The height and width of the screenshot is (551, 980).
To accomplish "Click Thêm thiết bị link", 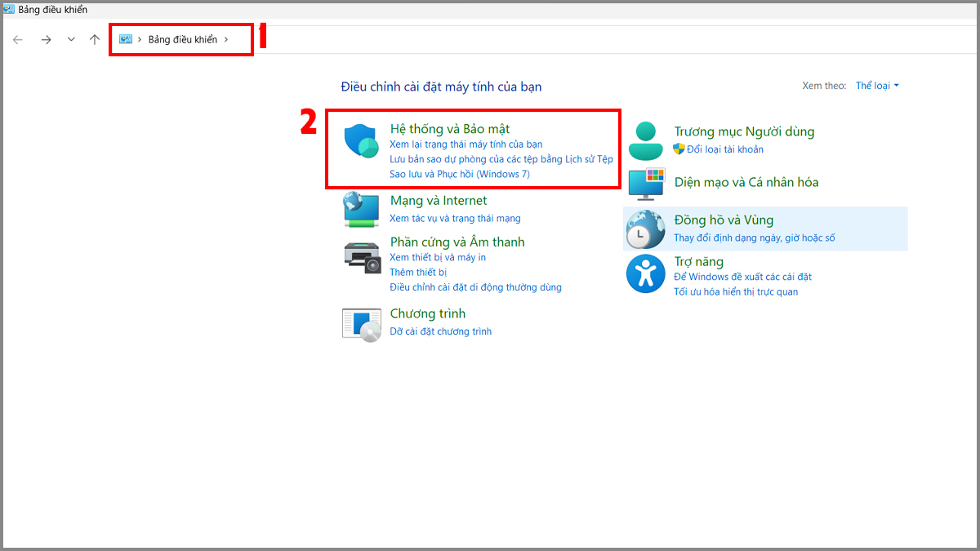I will [x=418, y=273].
